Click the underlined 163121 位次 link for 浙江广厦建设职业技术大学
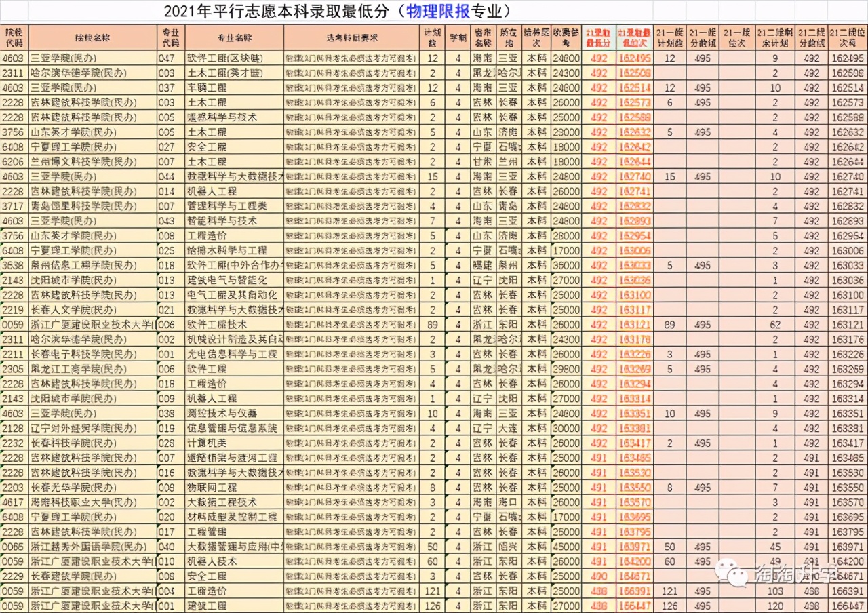This screenshot has height=613, width=868. click(x=633, y=324)
